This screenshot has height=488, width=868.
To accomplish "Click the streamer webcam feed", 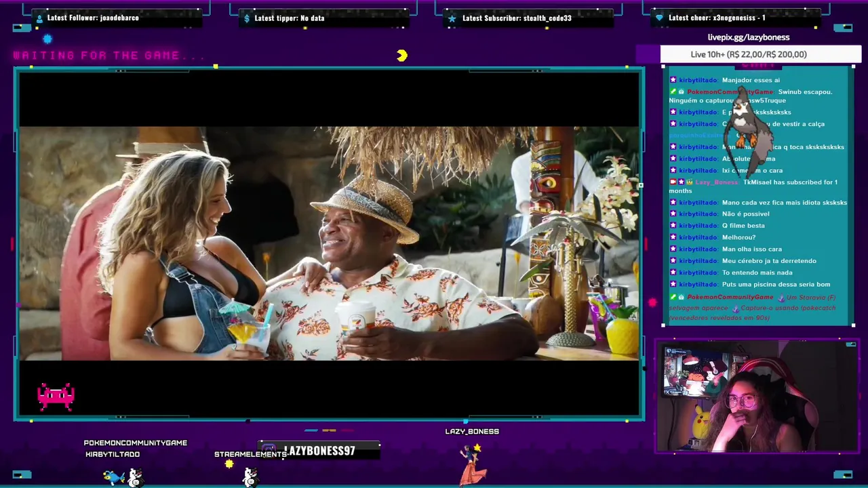I will 757,397.
